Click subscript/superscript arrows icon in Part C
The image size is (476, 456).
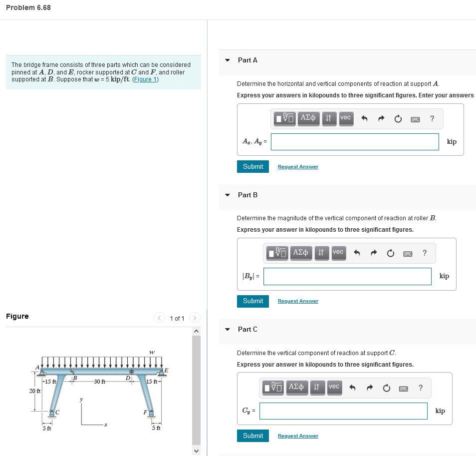click(317, 388)
